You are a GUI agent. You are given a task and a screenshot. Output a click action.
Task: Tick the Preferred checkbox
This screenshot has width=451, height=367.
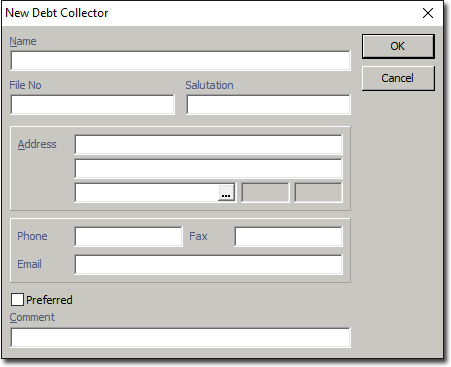point(17,300)
